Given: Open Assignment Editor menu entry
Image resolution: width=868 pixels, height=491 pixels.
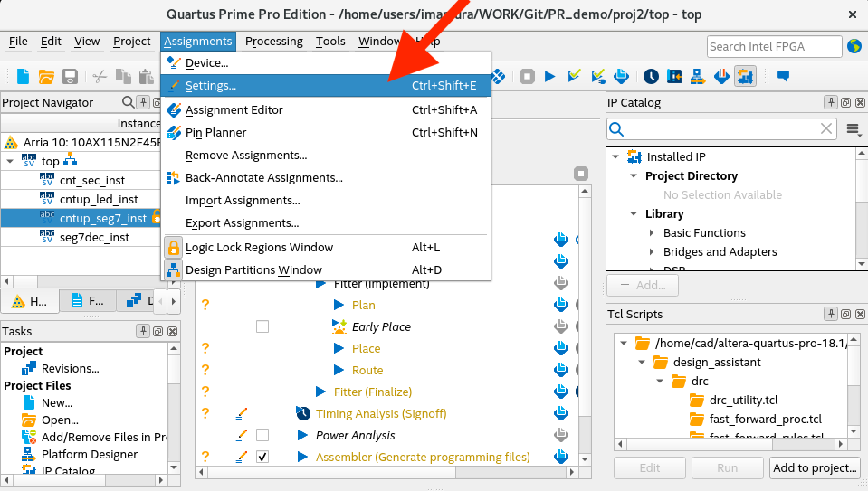Looking at the screenshot, I should point(326,109).
